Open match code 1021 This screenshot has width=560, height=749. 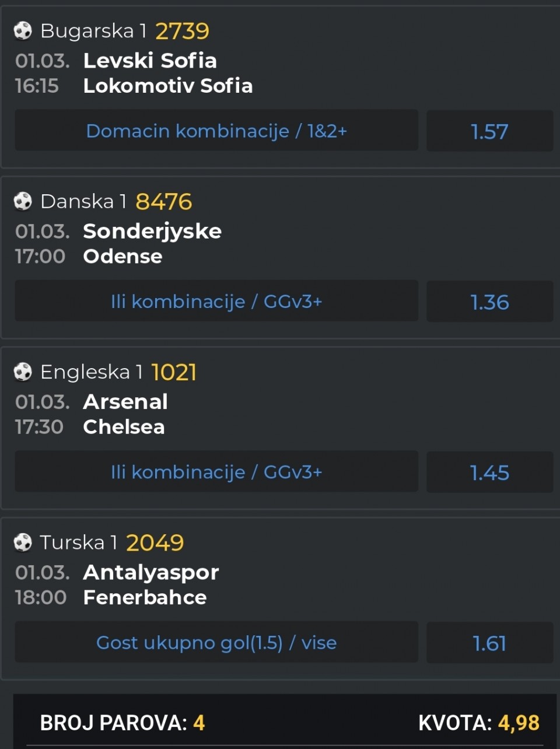pos(174,372)
